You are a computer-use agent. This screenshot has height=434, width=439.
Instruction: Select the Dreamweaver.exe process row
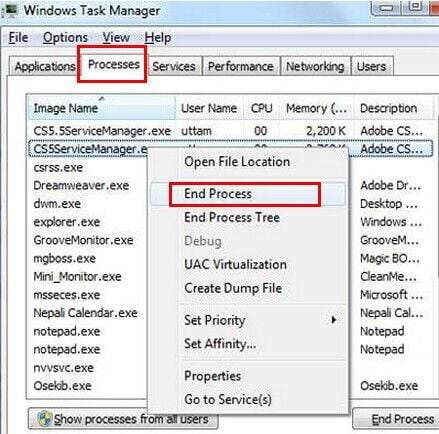pyautogui.click(x=230, y=185)
